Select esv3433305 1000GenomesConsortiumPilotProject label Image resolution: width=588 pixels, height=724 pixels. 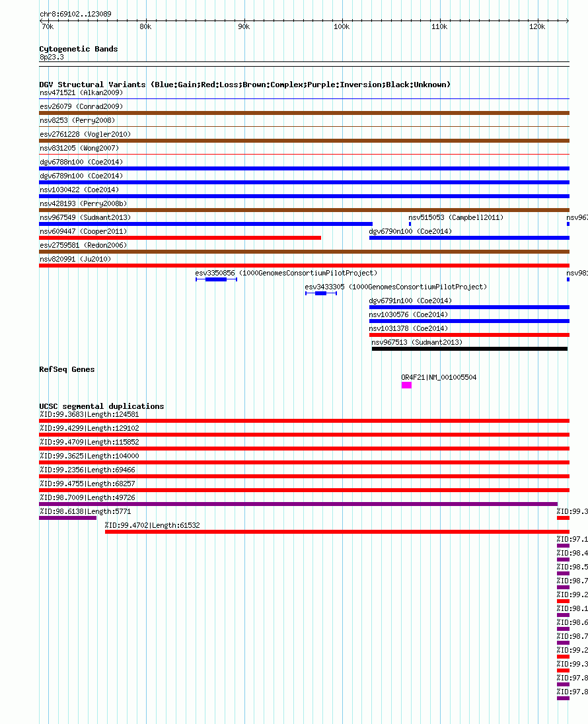tap(396, 287)
